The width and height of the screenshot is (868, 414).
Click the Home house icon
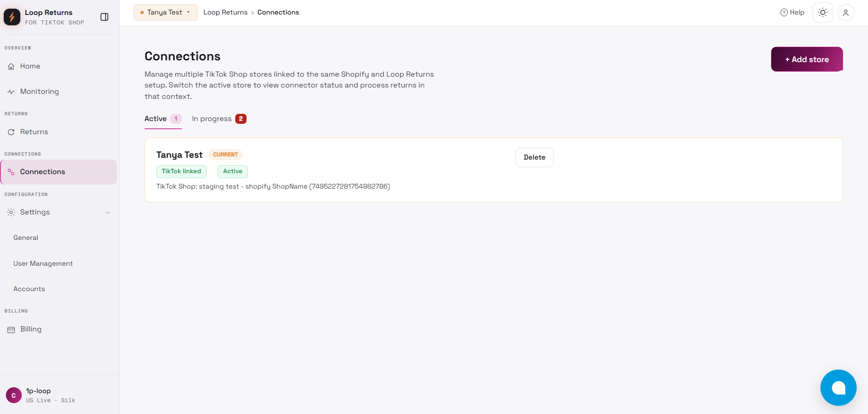click(11, 66)
